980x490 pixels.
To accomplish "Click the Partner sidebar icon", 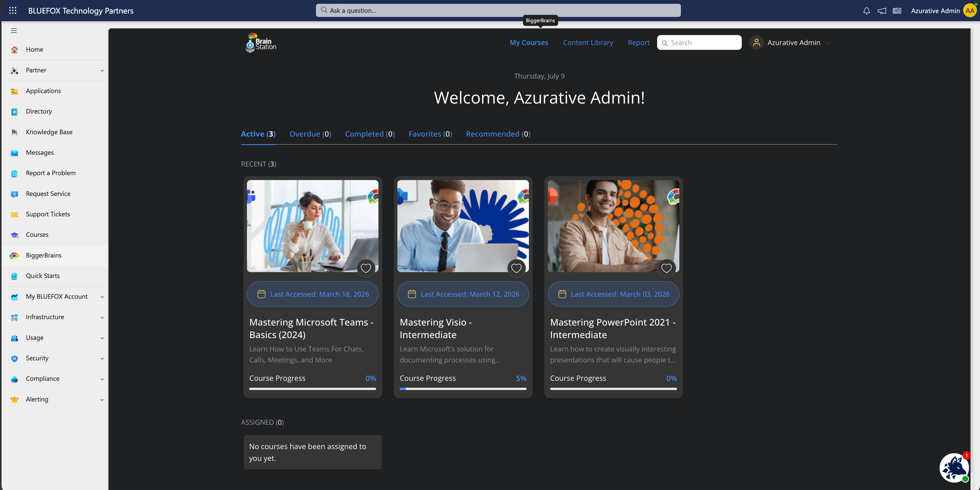I will coord(14,71).
